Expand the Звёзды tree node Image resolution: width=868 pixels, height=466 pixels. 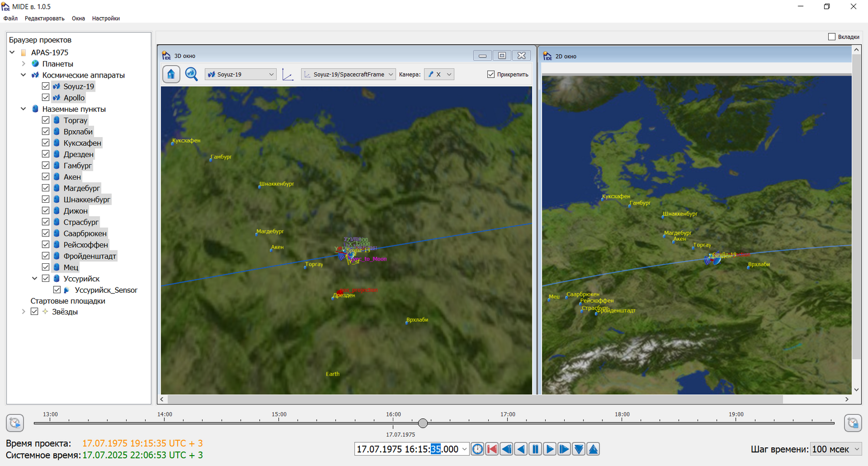[x=23, y=311]
